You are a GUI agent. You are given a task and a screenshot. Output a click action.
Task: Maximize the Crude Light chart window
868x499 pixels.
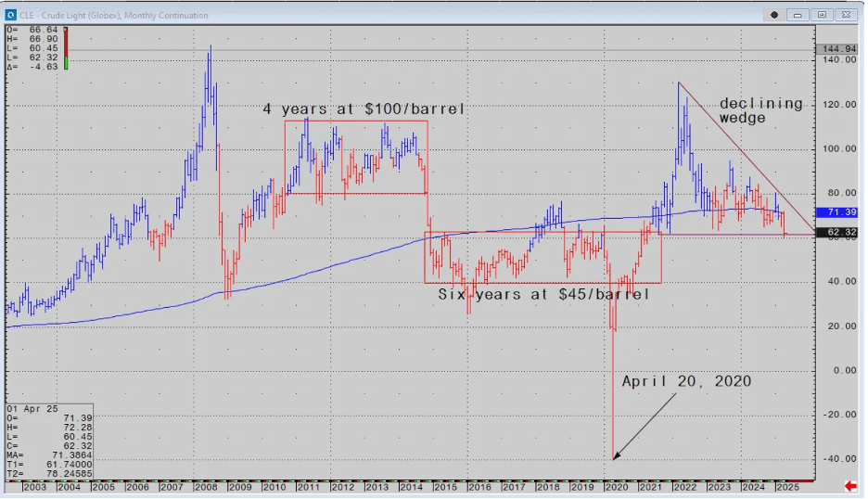point(821,15)
